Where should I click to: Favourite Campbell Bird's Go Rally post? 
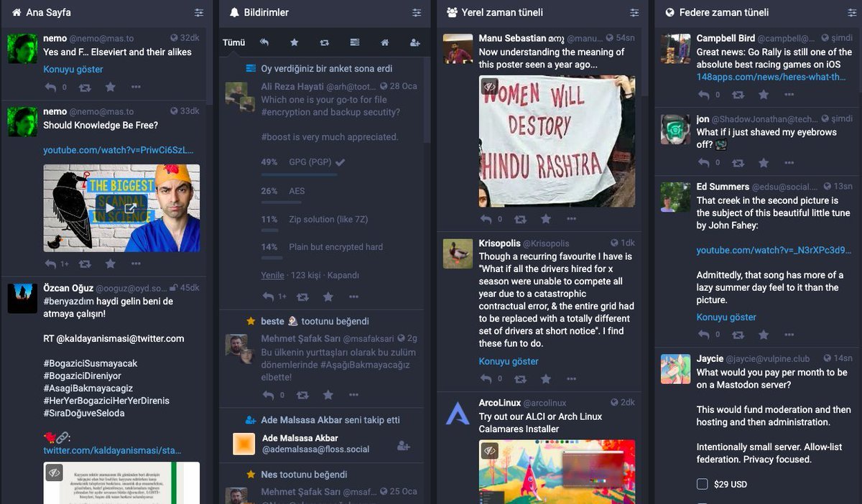click(x=763, y=95)
